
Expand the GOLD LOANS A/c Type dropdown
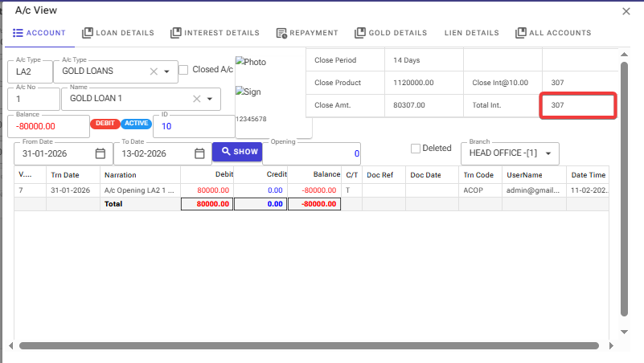pyautogui.click(x=166, y=71)
